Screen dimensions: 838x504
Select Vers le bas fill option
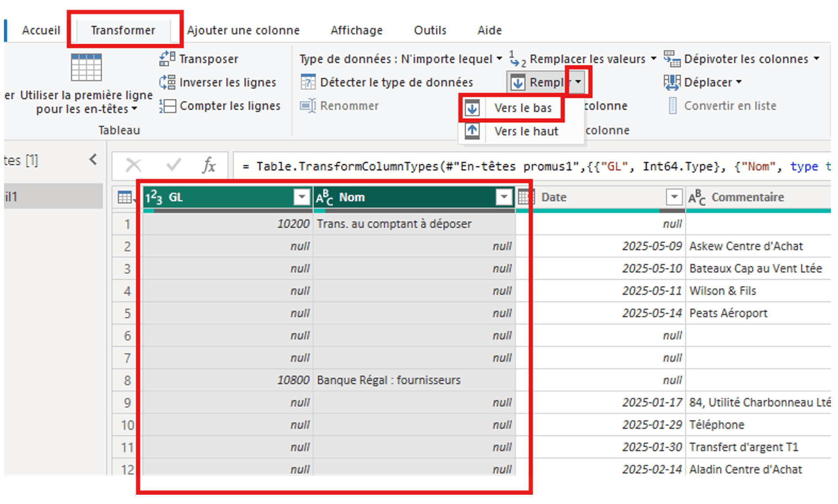[523, 108]
